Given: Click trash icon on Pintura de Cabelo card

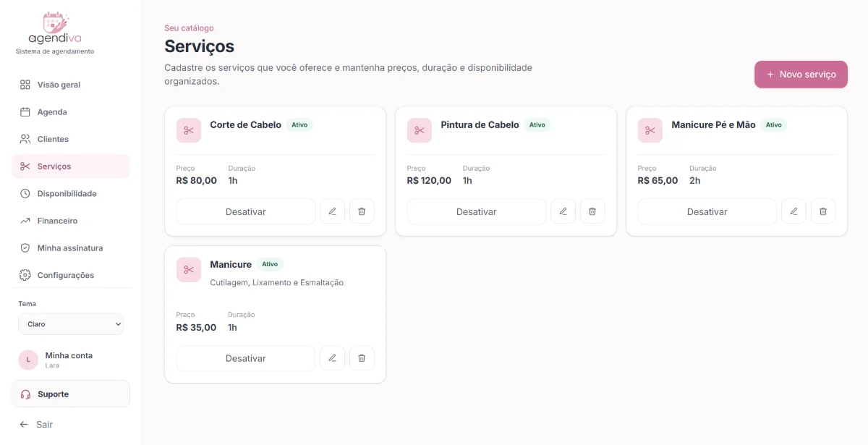Looking at the screenshot, I should coord(592,211).
